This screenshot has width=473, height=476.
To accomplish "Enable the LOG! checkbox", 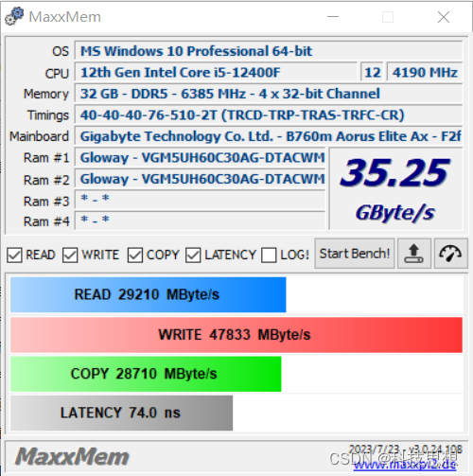I will click(x=269, y=256).
